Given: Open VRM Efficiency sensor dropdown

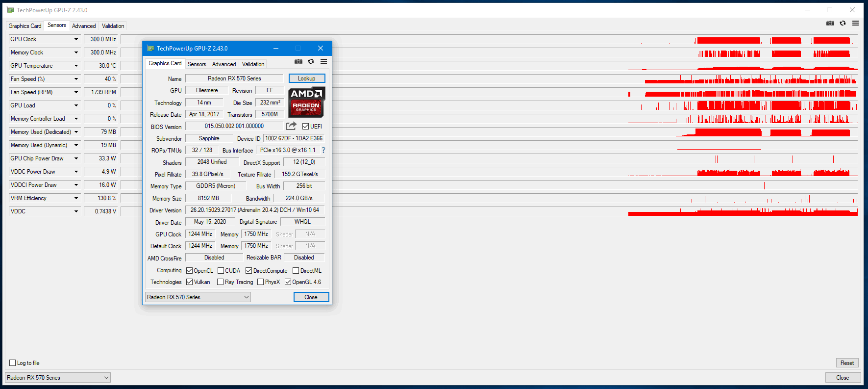Looking at the screenshot, I should tap(76, 198).
